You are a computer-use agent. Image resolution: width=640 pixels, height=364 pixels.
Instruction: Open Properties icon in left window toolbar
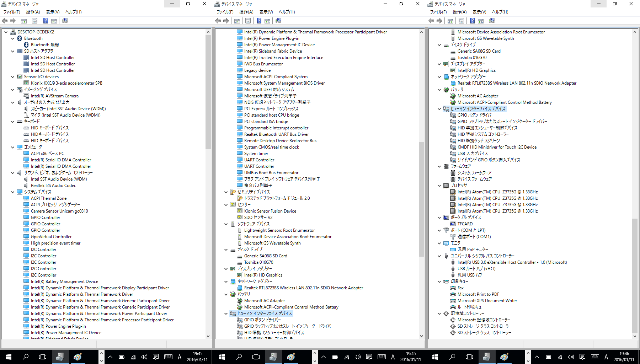click(34, 21)
